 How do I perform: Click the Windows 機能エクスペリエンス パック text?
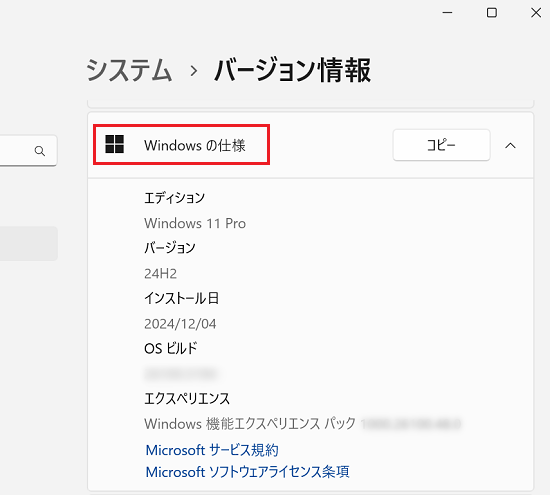250,424
